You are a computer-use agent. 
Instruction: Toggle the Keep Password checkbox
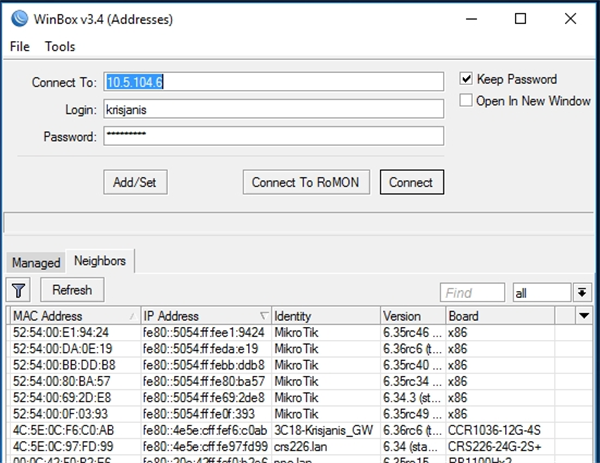[466, 80]
